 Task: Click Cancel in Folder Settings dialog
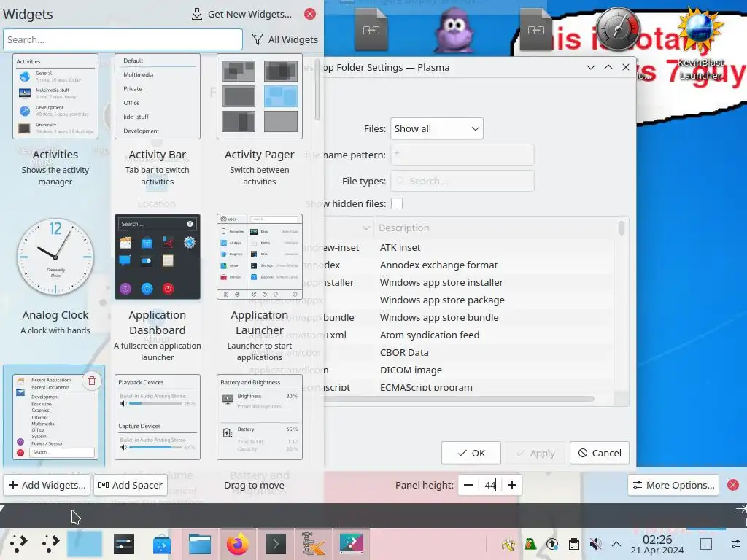(x=600, y=453)
